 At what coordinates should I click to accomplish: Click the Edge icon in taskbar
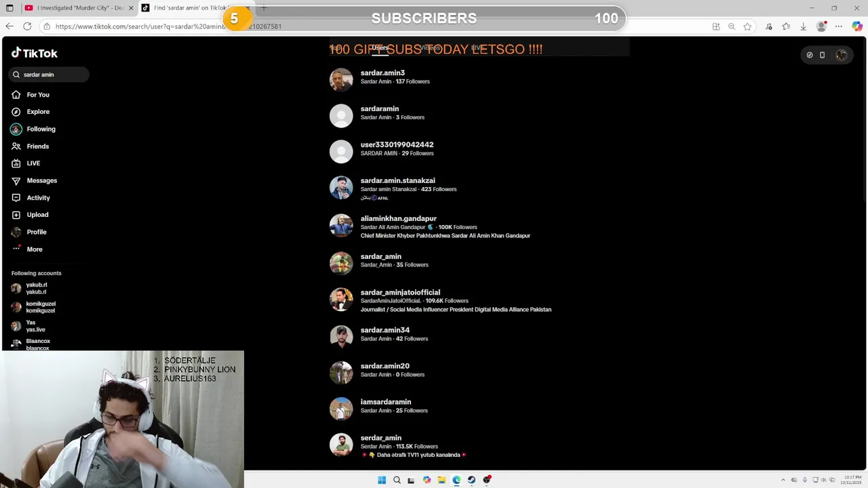(x=456, y=480)
